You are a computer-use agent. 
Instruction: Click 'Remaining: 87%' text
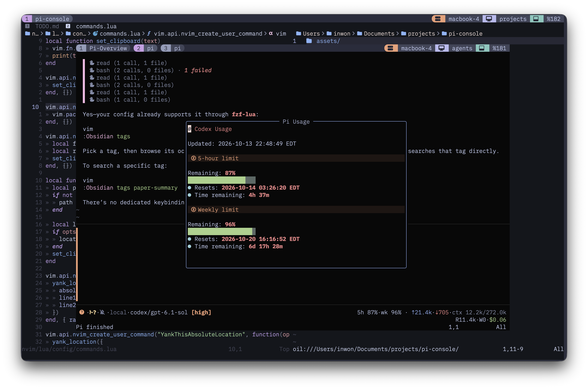(212, 173)
